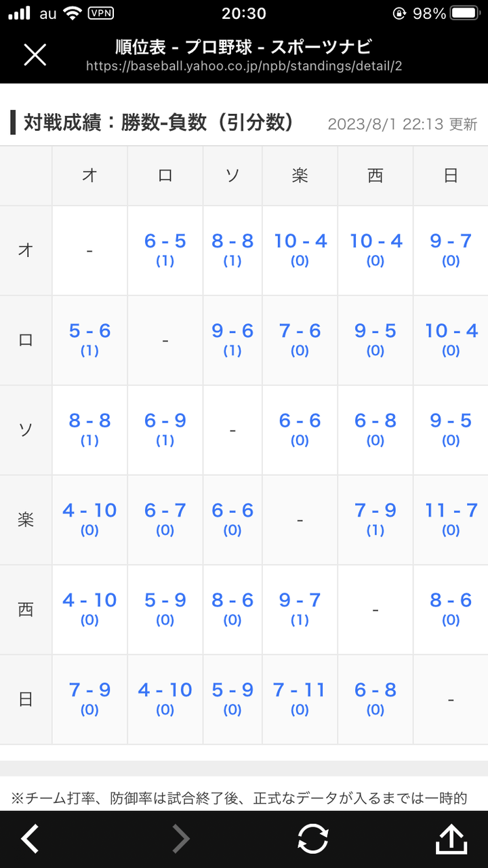Viewport: 488px width, 868px height.
Task: Open ロ vs ソ record 9 - 6
Action: [x=232, y=331]
